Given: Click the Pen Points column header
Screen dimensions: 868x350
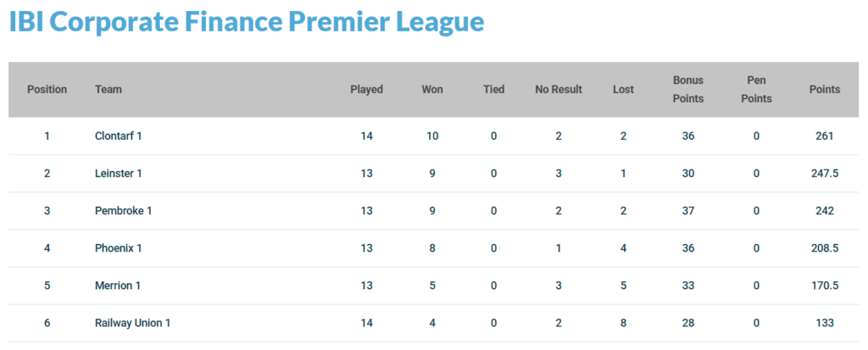Looking at the screenshot, I should click(x=756, y=89).
